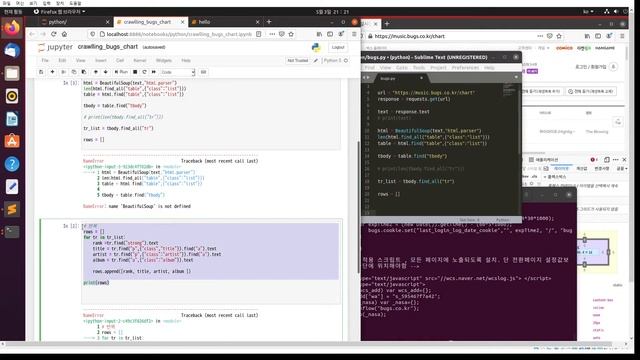Open devtools three-dot options menu

616,160
